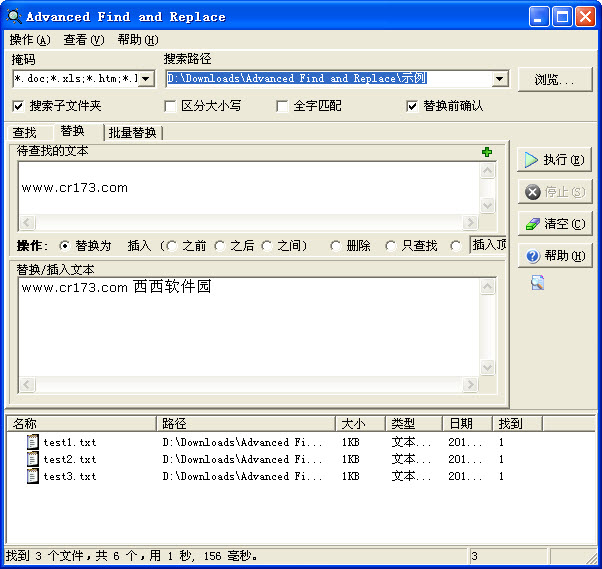This screenshot has height=569, width=602.
Task: Click left arrow of replacement horizontal scrollbar
Action: pyautogui.click(x=27, y=384)
